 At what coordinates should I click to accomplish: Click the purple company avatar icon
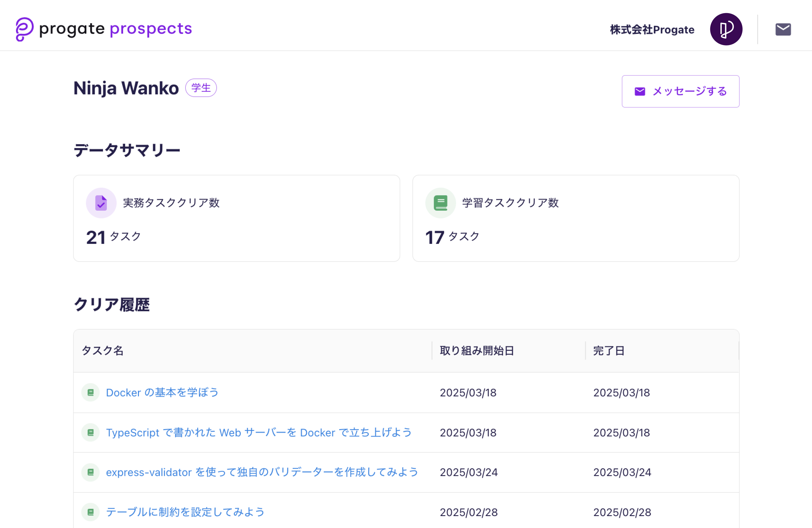click(x=726, y=29)
